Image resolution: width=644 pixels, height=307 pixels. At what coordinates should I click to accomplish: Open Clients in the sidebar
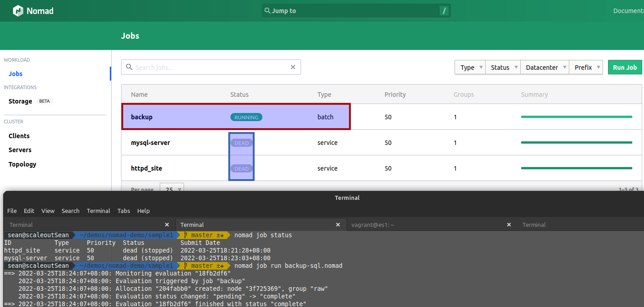pos(19,136)
